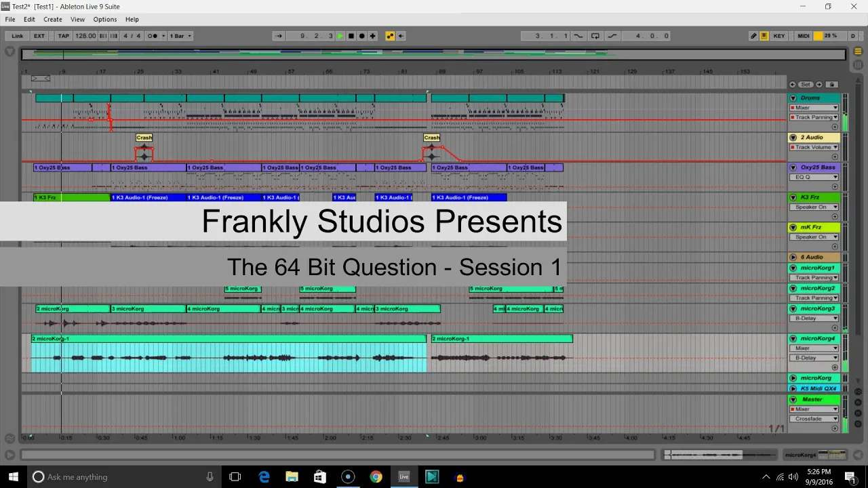This screenshot has height=488, width=868.
Task: Toggle the Metronome button
Action: pos(152,36)
